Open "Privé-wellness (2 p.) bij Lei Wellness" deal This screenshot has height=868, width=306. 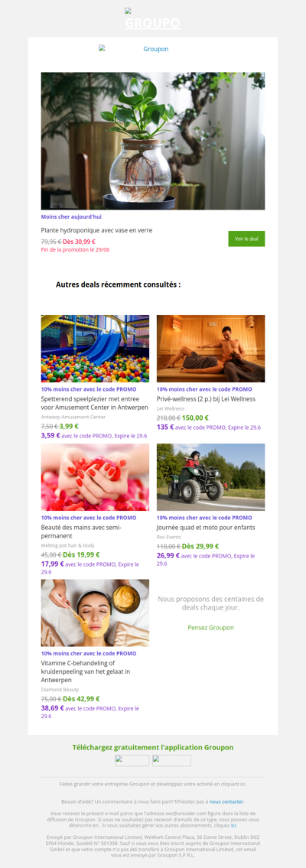(x=206, y=398)
